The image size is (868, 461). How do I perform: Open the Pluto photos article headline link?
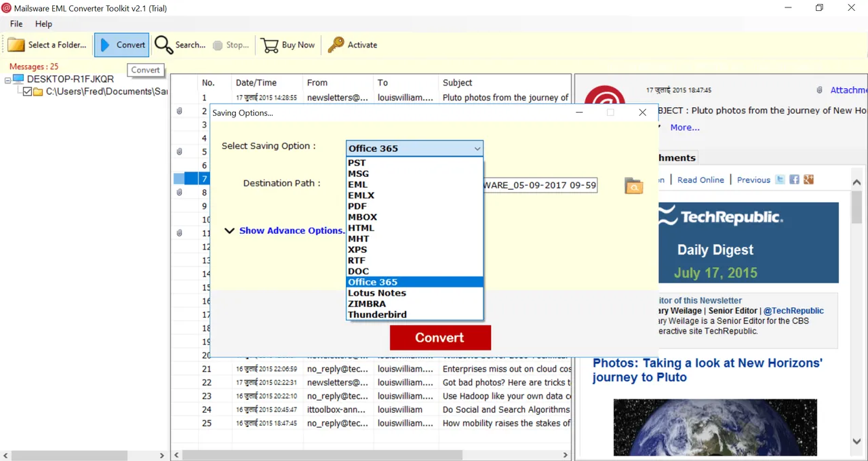[707, 370]
